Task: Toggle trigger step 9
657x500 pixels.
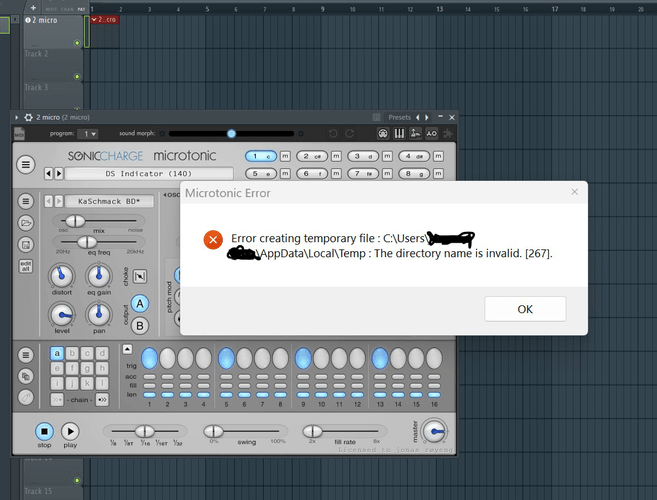Action: click(x=303, y=358)
